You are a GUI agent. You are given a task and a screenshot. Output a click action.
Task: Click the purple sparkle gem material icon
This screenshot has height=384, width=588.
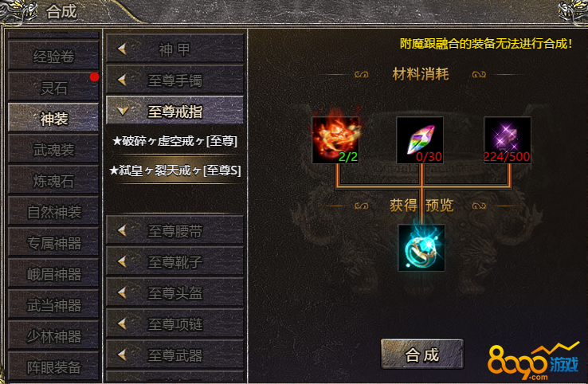point(507,140)
